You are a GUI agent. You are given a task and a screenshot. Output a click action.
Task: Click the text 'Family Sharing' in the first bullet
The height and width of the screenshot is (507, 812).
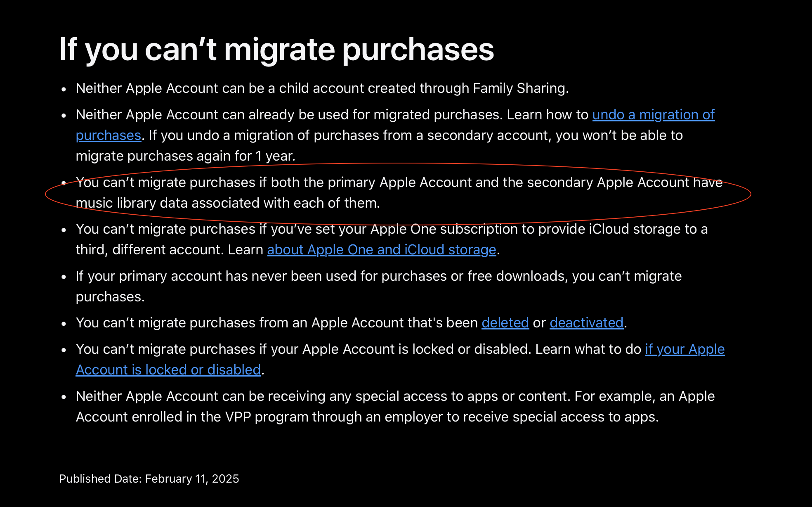tap(519, 88)
